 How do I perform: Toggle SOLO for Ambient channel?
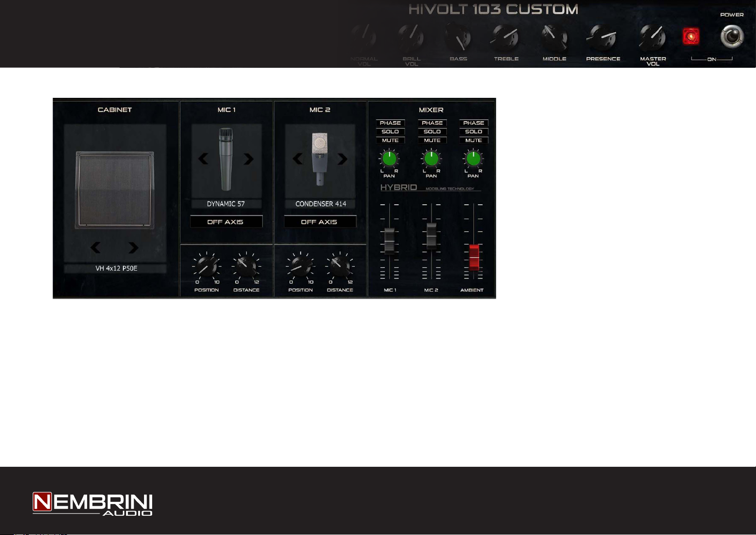pyautogui.click(x=474, y=132)
